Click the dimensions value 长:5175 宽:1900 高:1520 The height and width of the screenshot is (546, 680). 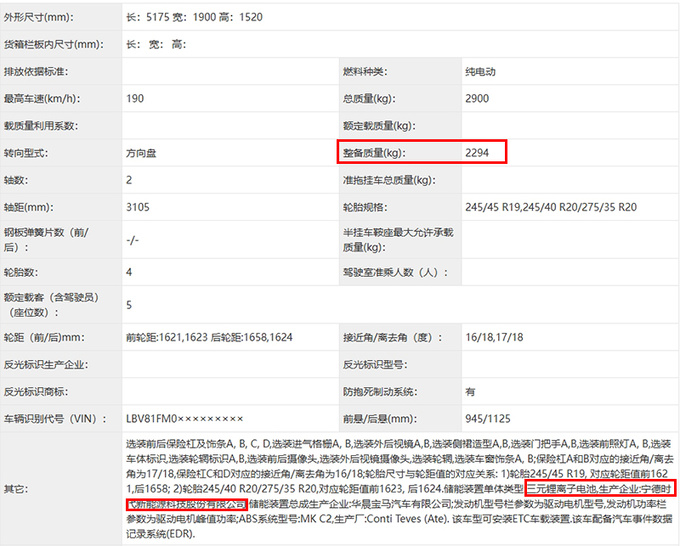pyautogui.click(x=194, y=17)
